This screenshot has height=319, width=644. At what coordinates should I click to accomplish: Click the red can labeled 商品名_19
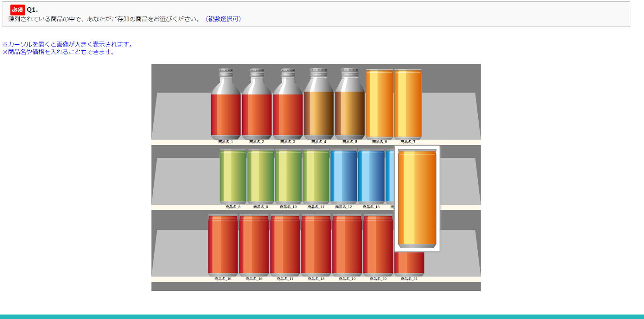click(347, 245)
